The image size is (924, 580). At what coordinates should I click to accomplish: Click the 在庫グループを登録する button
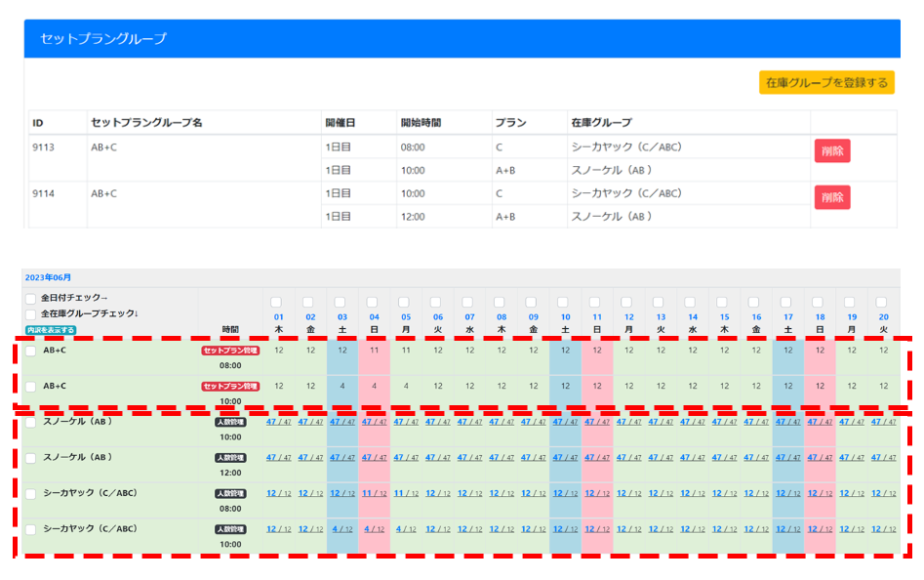[826, 82]
